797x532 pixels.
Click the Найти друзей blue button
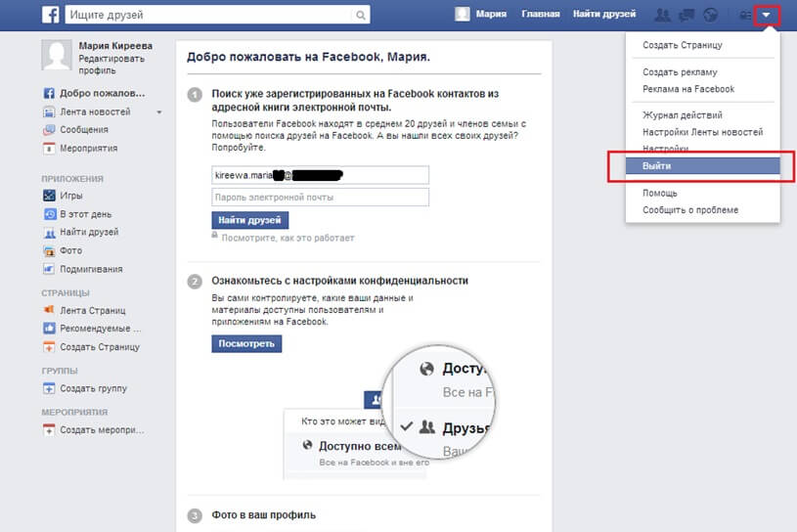pos(249,220)
